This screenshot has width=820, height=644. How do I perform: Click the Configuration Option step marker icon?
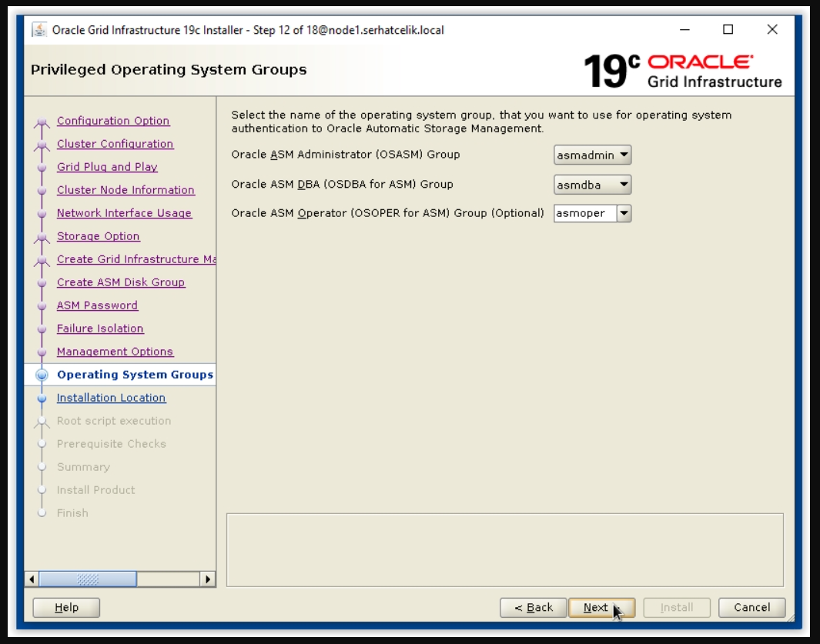tap(42, 123)
